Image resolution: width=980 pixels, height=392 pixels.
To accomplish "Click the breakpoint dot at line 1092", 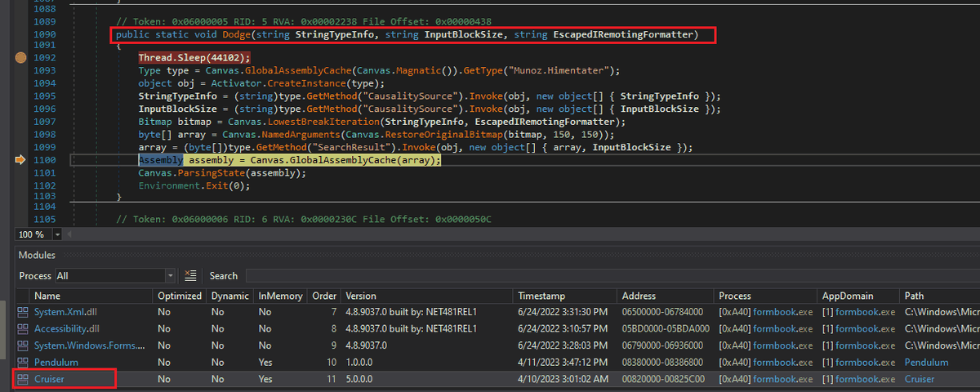I will [x=20, y=58].
